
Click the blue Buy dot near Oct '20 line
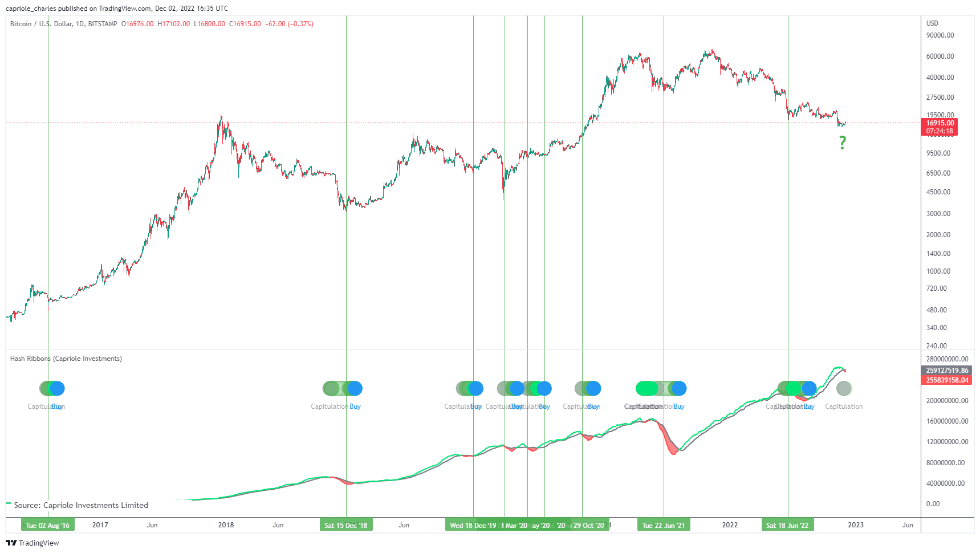(x=593, y=388)
